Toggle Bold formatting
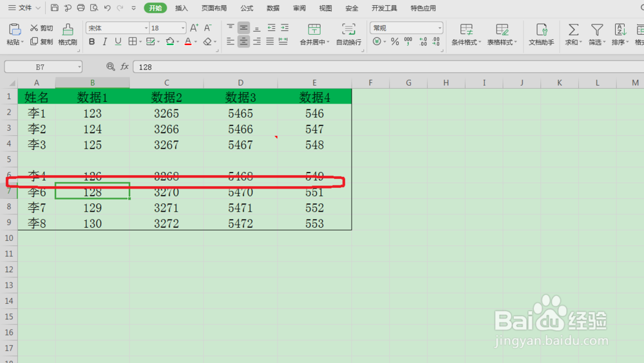644x363 pixels. coord(91,41)
